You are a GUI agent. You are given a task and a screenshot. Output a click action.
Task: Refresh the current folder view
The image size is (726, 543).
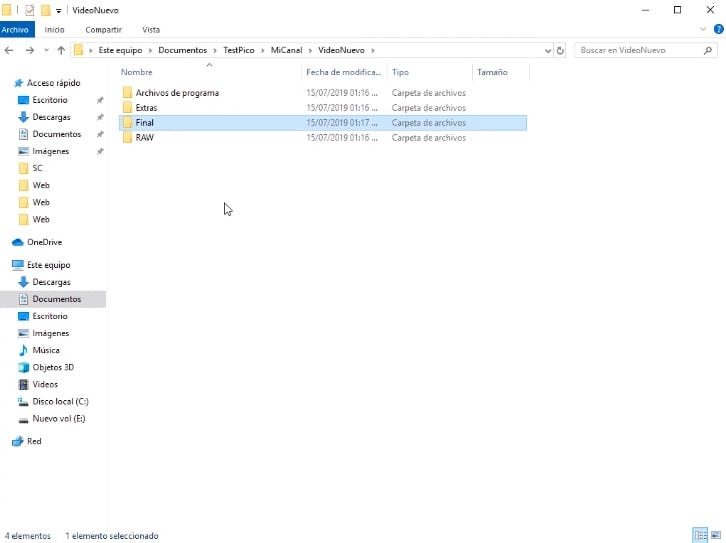coord(560,50)
